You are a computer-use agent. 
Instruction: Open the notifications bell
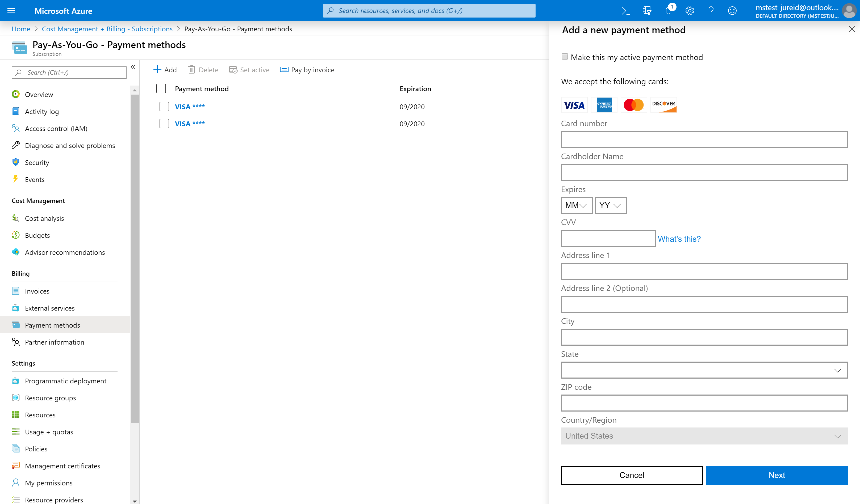(668, 11)
